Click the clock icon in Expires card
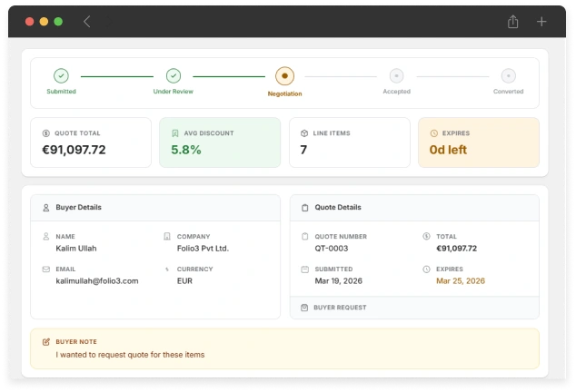 pyautogui.click(x=434, y=133)
